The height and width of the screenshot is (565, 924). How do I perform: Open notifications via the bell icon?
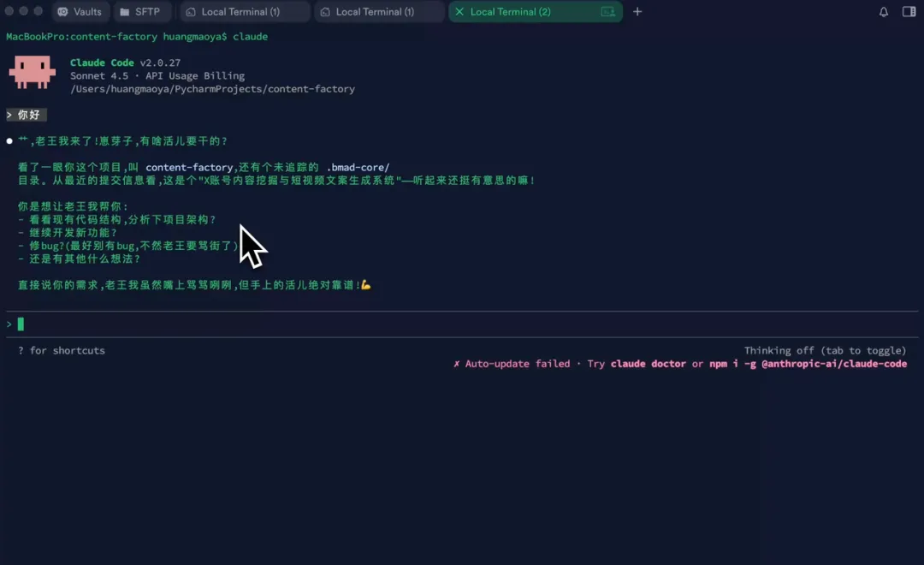tap(883, 12)
